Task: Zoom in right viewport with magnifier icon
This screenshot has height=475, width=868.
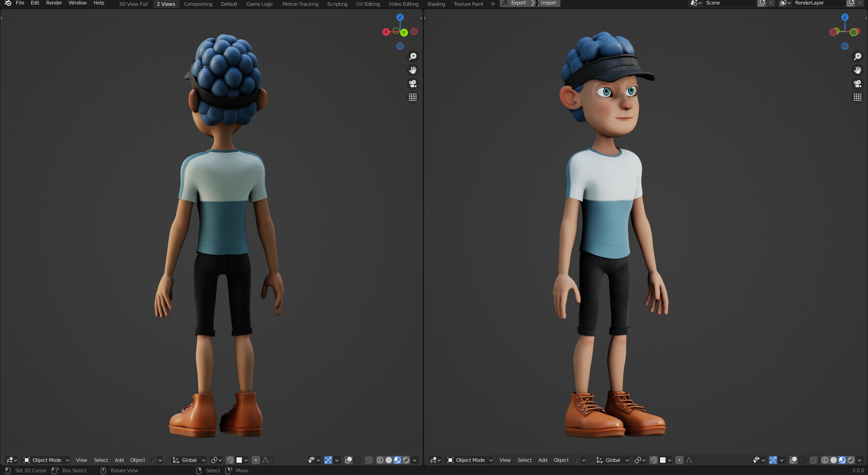Action: pos(857,56)
